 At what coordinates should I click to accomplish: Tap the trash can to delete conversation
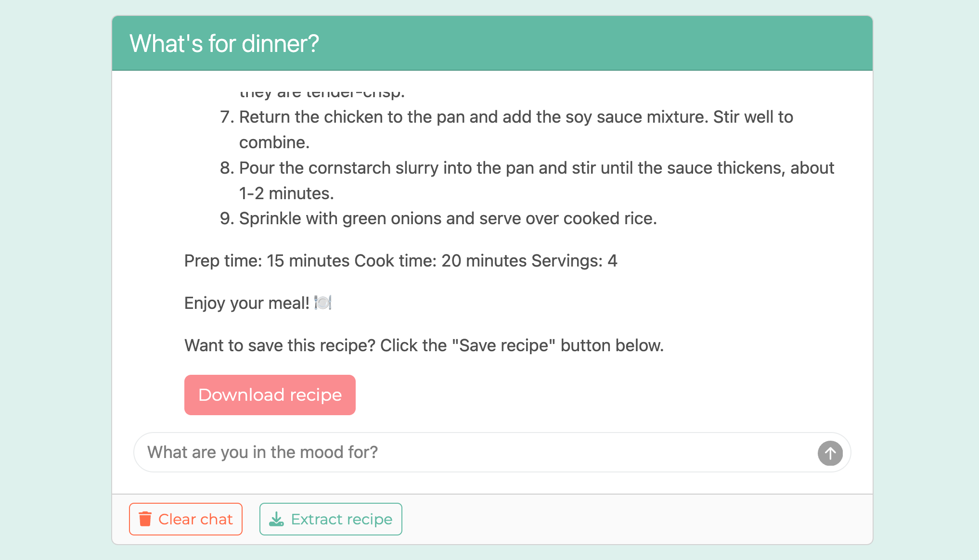point(145,519)
